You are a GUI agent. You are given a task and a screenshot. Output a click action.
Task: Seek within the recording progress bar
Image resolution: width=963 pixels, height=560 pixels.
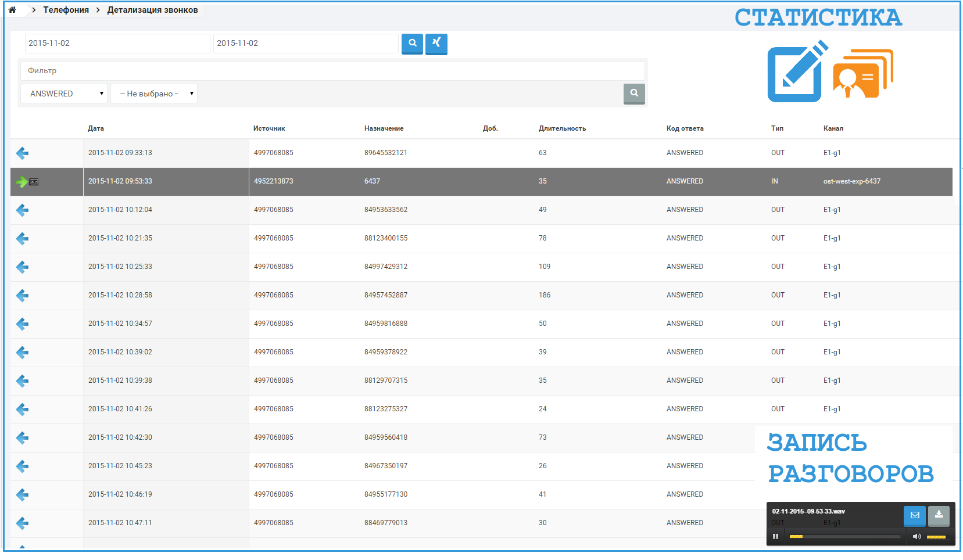coord(845,536)
